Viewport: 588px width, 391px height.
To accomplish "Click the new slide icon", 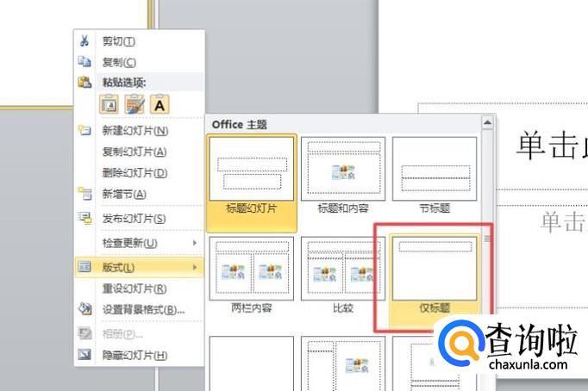I will [x=84, y=130].
